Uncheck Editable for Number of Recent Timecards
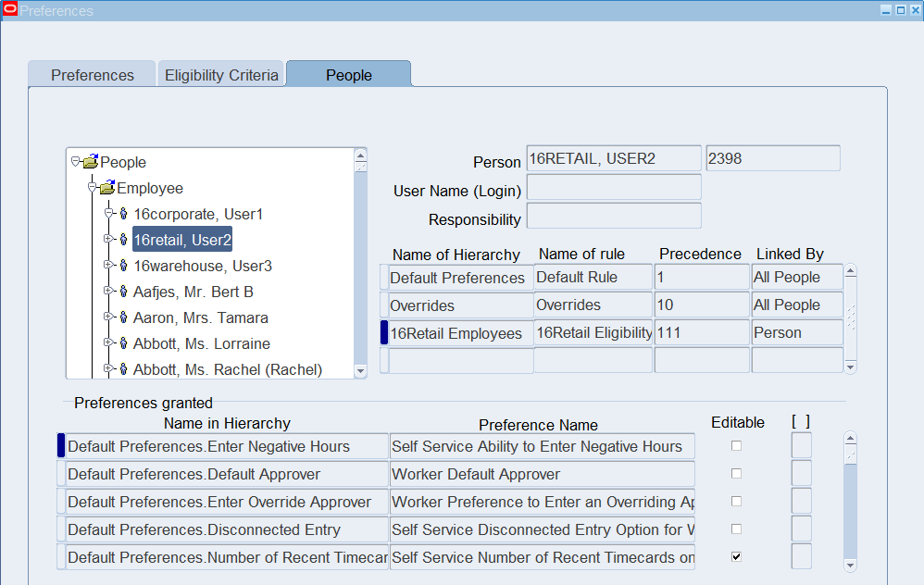The height and width of the screenshot is (585, 924). 736,557
